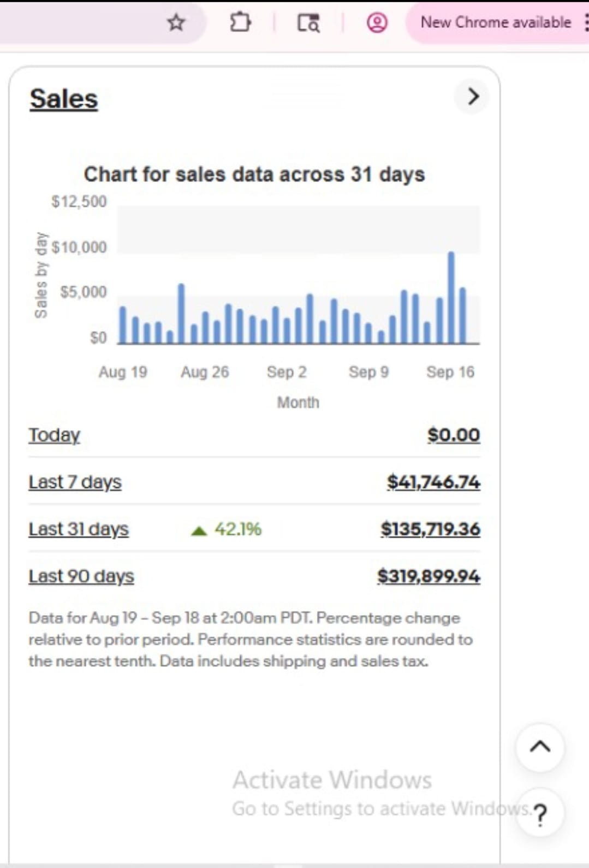The image size is (589, 868).
Task: Open the $0.00 today sales amount
Action: point(454,435)
